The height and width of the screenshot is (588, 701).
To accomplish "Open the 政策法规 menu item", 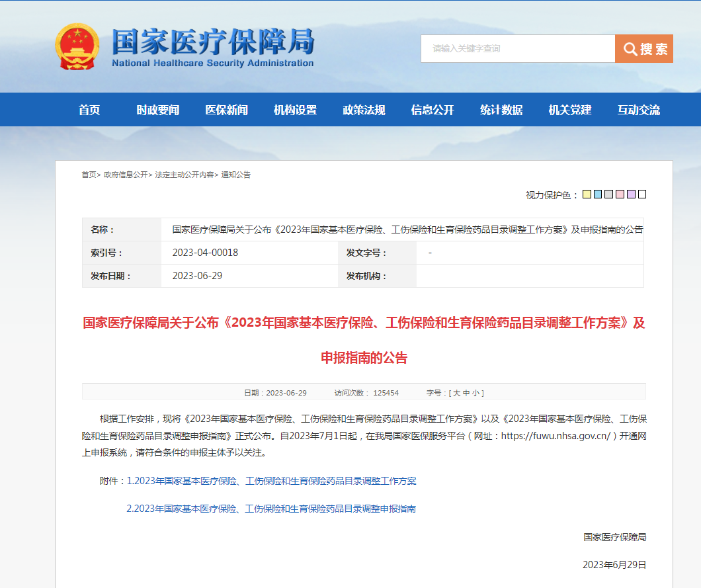I will pos(364,110).
